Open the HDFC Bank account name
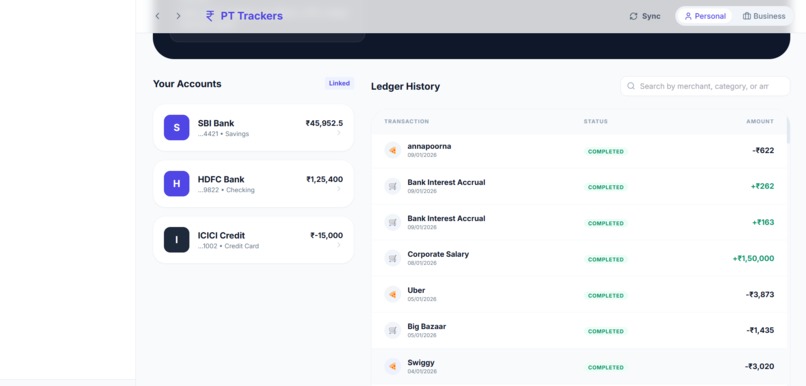The width and height of the screenshot is (806, 386). coord(221,179)
